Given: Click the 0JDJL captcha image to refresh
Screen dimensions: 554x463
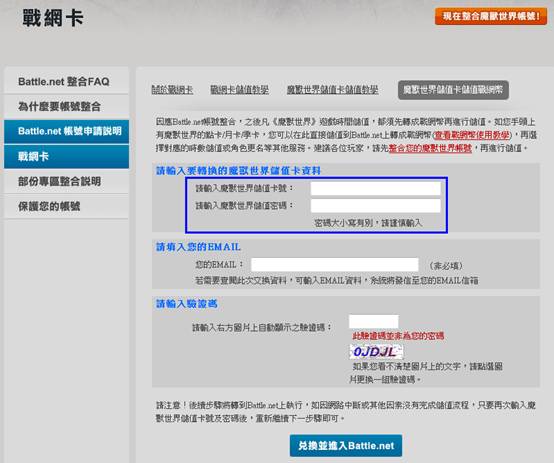Looking at the screenshot, I should click(x=376, y=352).
